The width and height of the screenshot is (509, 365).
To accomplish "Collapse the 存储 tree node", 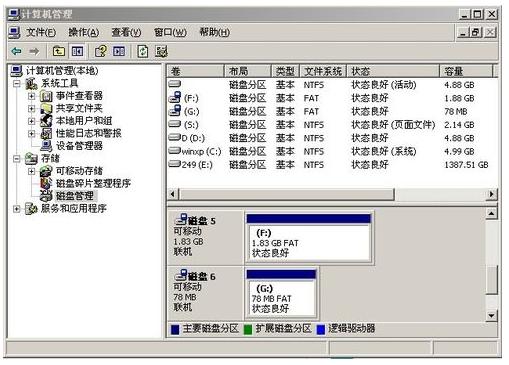I will tap(16, 159).
